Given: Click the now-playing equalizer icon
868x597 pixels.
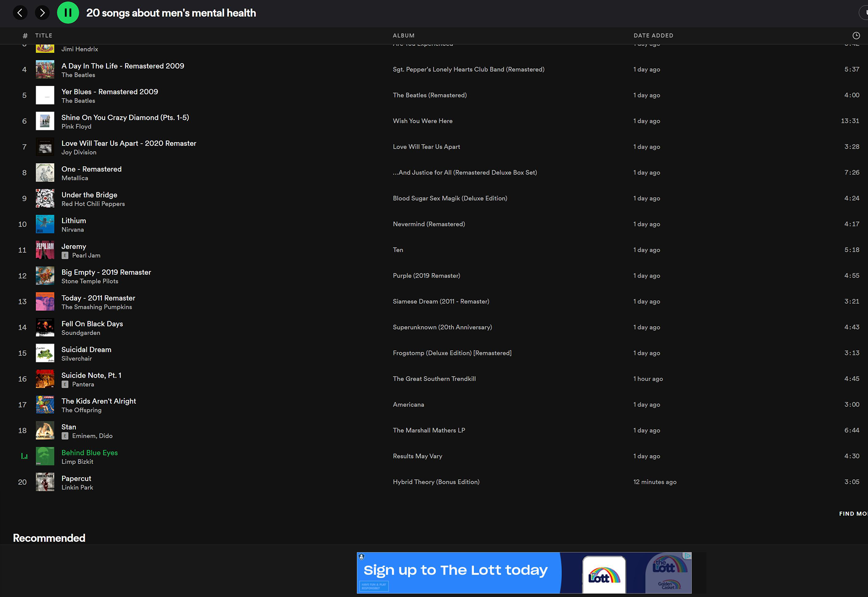Looking at the screenshot, I should [x=24, y=456].
